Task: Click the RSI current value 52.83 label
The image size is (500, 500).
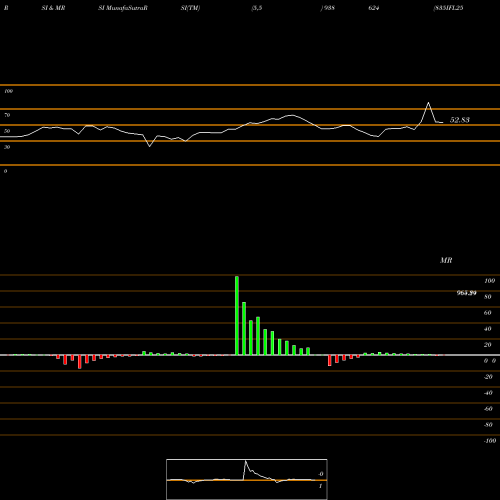Action: click(x=460, y=120)
